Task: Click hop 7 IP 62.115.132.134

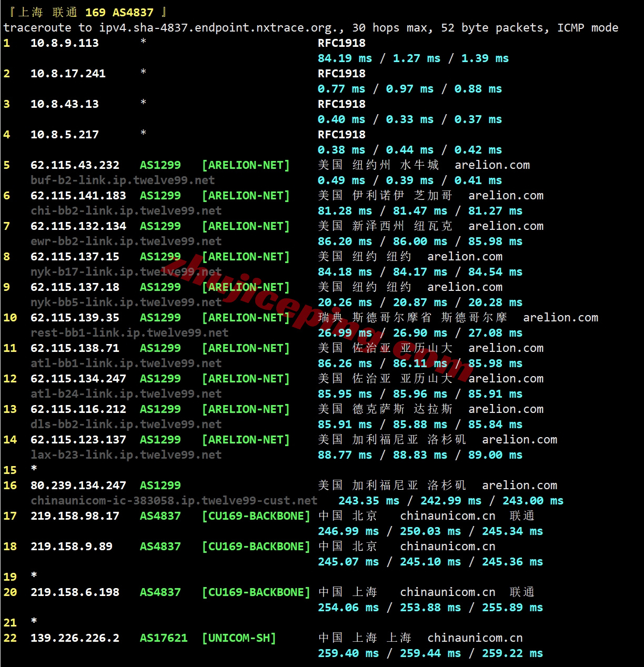Action: 78,226
